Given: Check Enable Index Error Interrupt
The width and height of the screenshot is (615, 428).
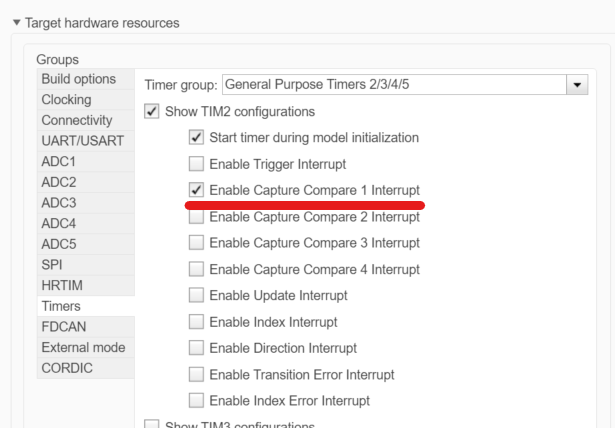Looking at the screenshot, I should (x=197, y=401).
